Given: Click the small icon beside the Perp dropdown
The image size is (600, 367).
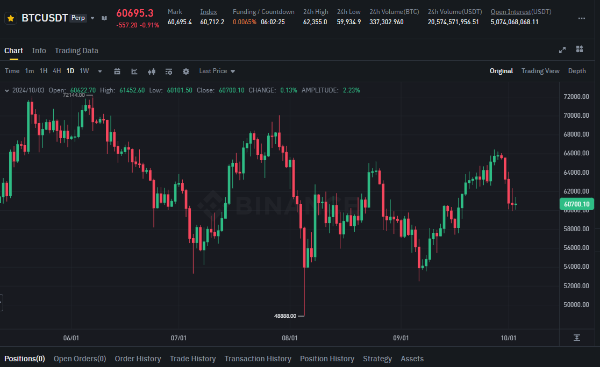Looking at the screenshot, I should tap(104, 18).
